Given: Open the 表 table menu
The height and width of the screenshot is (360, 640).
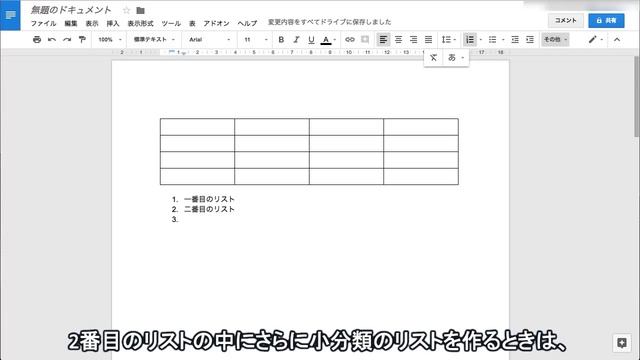Looking at the screenshot, I should [x=192, y=23].
